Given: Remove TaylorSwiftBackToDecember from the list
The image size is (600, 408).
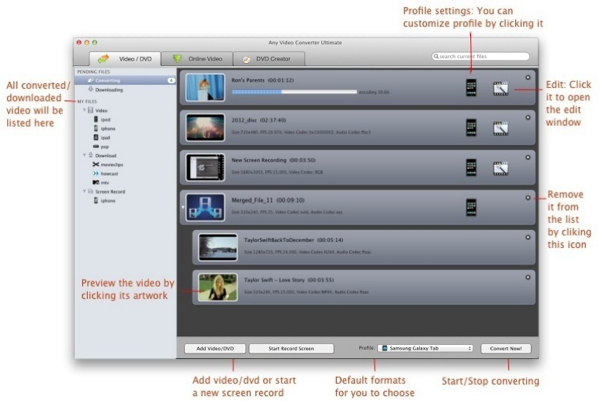Looking at the screenshot, I should click(528, 237).
